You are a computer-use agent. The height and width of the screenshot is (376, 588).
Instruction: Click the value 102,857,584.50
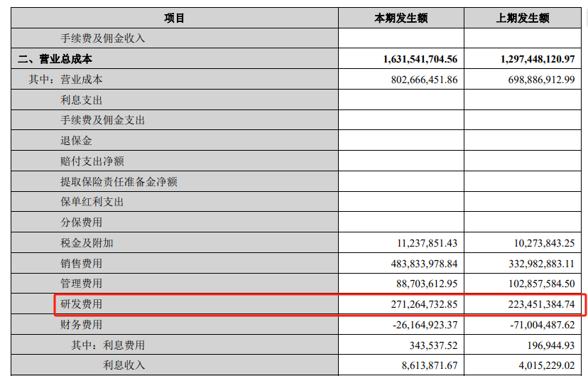point(542,284)
